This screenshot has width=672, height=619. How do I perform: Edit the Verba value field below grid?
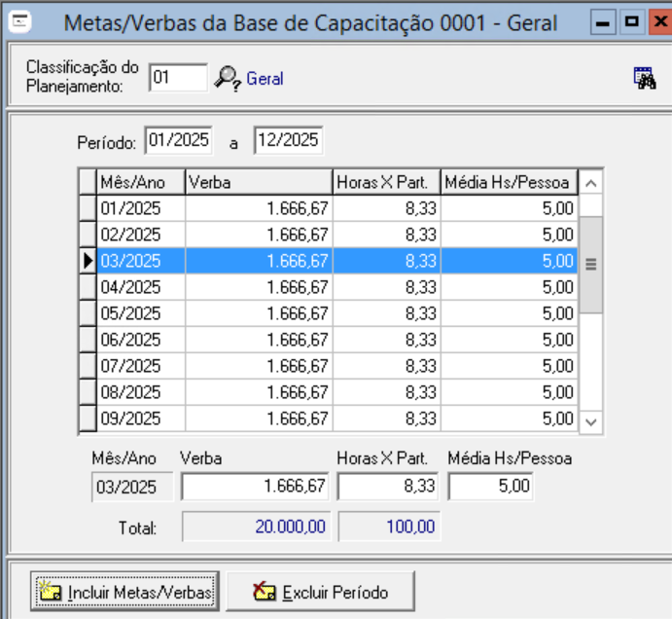tap(255, 486)
